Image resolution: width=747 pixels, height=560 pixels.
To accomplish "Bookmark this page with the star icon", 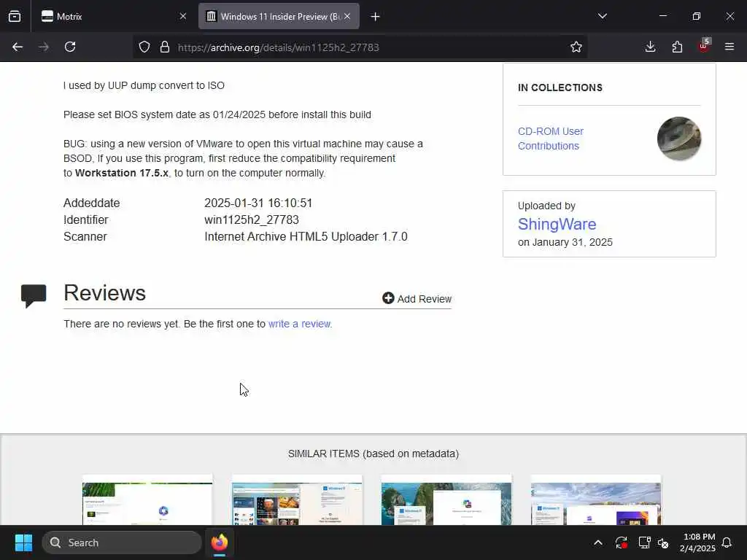I will (576, 47).
